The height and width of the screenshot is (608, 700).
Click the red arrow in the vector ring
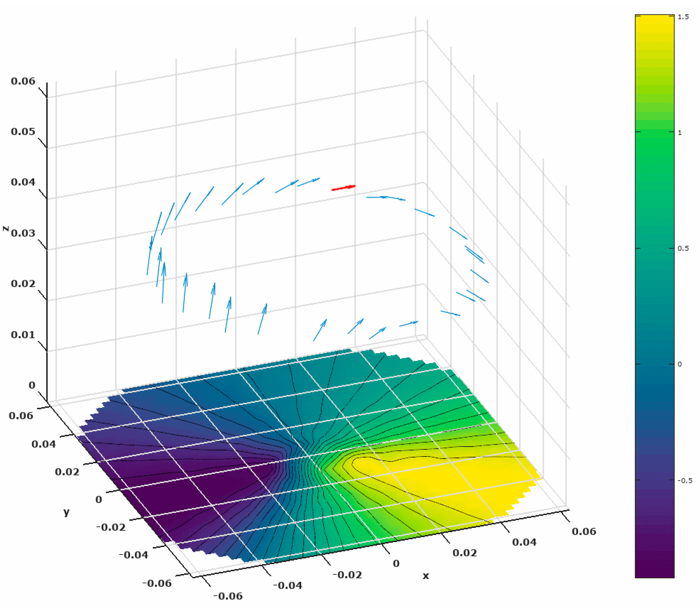pos(343,188)
